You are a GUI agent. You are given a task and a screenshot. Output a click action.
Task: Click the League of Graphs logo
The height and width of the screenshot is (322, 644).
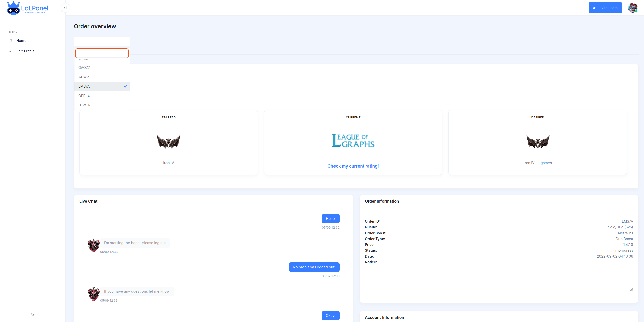353,141
